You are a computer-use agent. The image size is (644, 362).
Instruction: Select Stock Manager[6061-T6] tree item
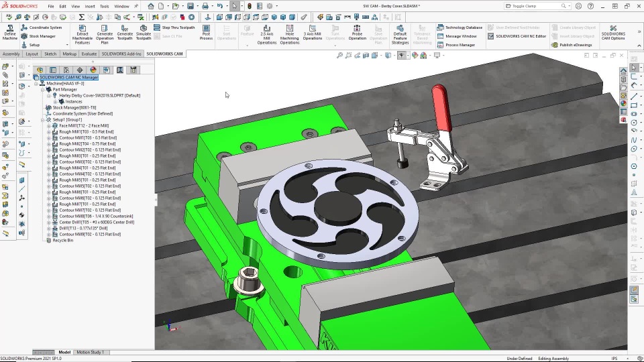pyautogui.click(x=74, y=107)
